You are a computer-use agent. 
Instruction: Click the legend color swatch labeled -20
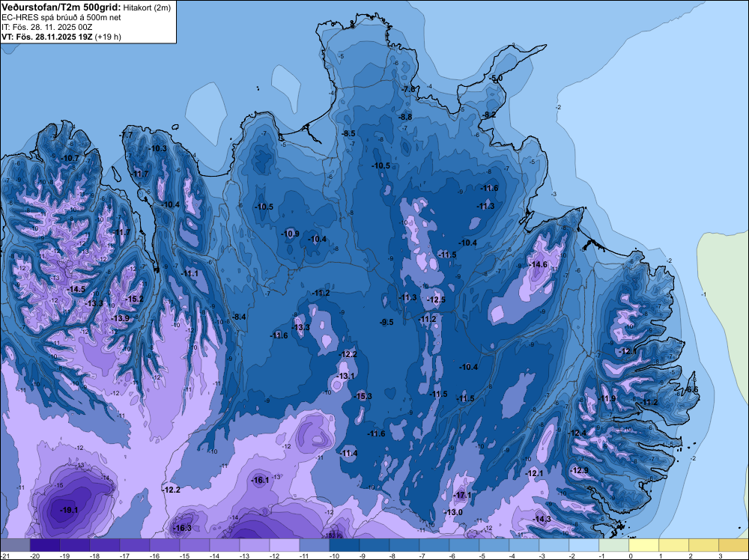[45, 544]
